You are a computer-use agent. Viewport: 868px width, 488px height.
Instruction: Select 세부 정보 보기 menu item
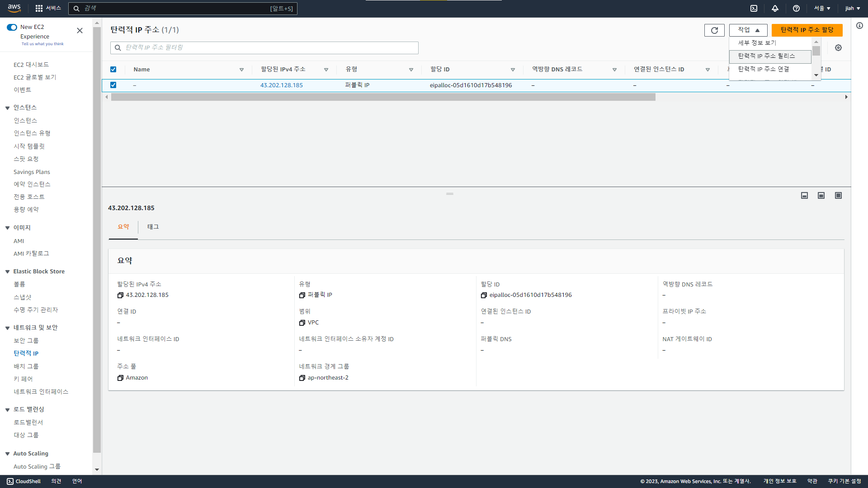click(770, 43)
